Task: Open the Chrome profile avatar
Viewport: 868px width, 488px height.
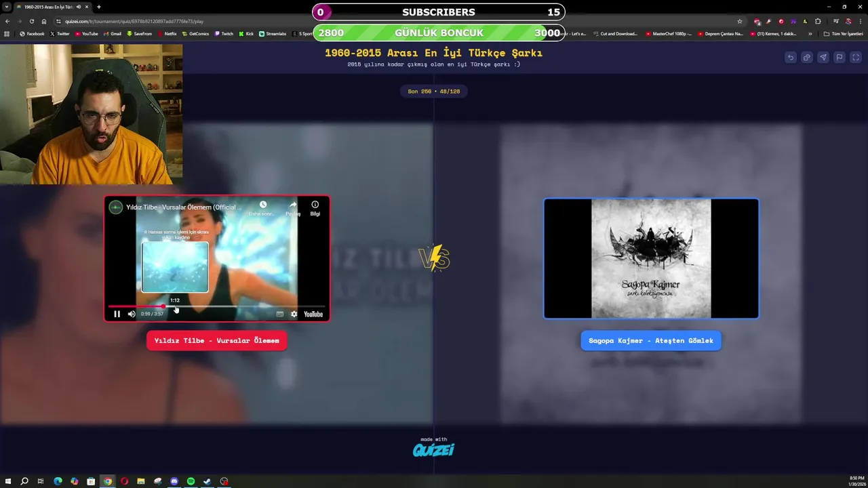Action: 848,21
